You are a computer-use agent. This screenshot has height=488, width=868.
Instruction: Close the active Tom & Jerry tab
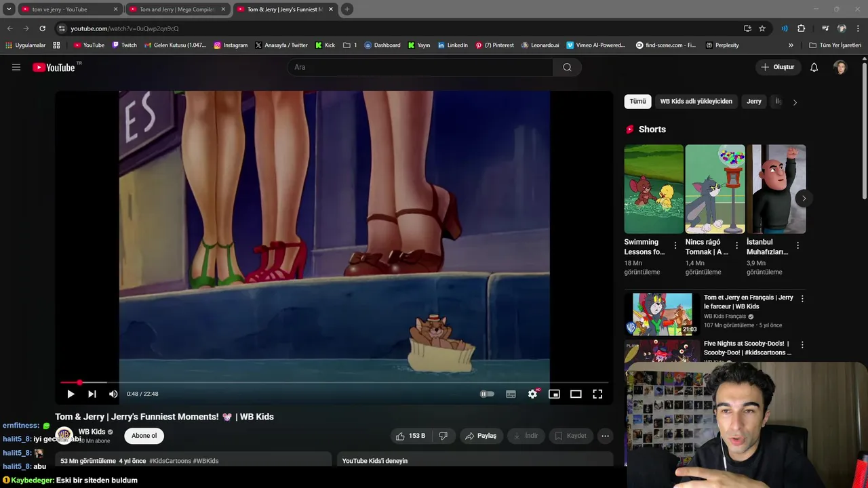pos(331,9)
